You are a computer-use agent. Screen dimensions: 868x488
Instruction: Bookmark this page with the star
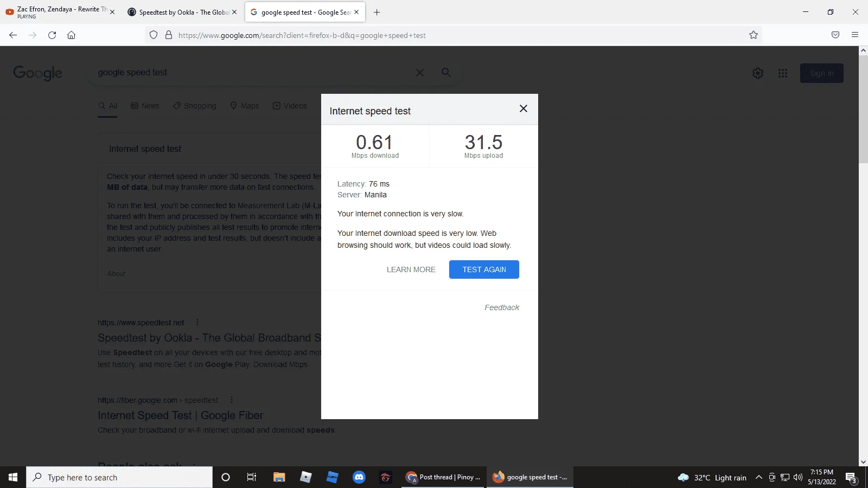[754, 35]
